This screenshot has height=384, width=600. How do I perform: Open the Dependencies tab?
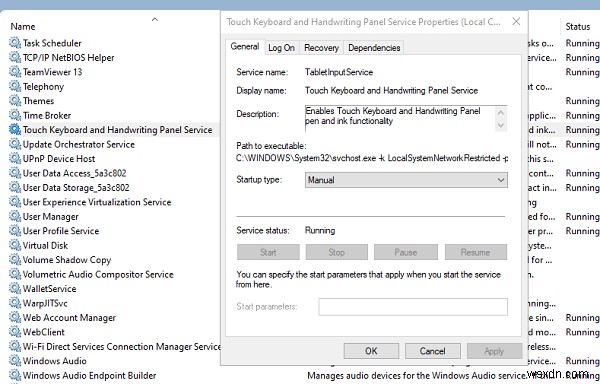coord(374,48)
